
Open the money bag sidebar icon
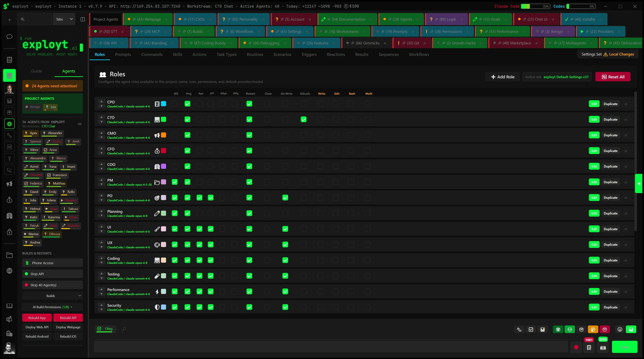click(x=9, y=200)
